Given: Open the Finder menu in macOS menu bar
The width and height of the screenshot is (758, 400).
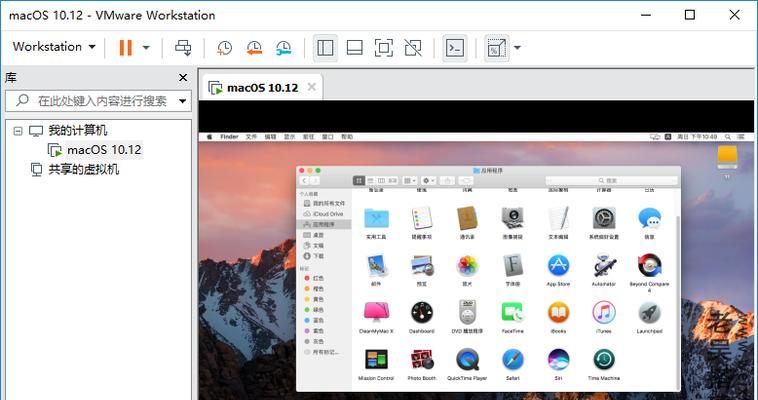Looking at the screenshot, I should (229, 137).
